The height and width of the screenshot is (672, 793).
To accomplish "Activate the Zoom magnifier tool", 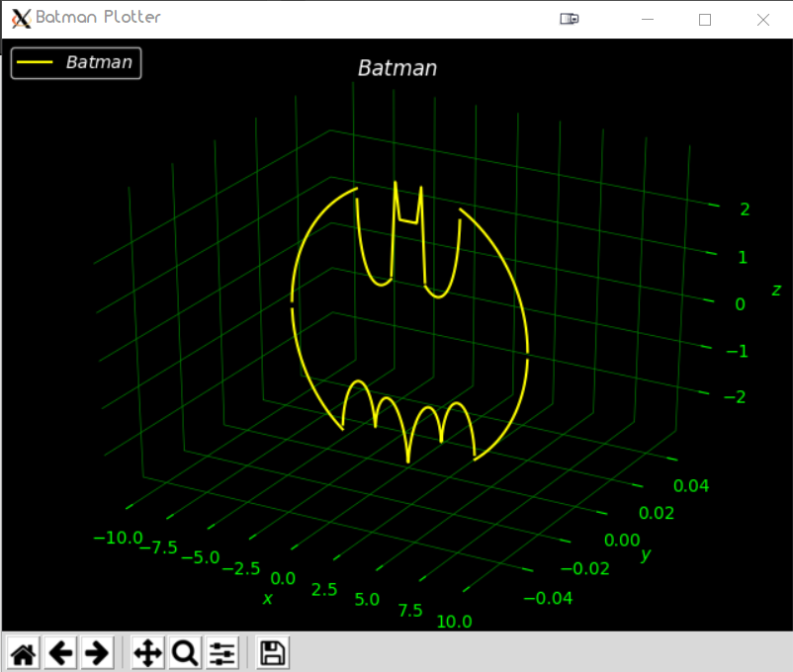I will point(185,653).
